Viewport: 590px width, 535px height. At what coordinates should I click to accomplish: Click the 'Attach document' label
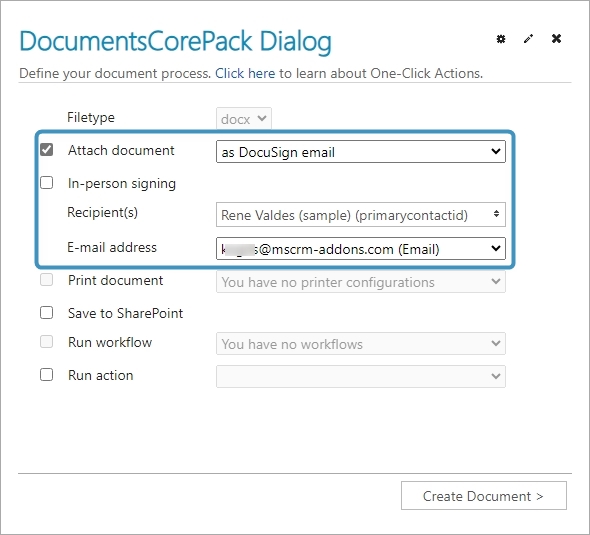[121, 150]
